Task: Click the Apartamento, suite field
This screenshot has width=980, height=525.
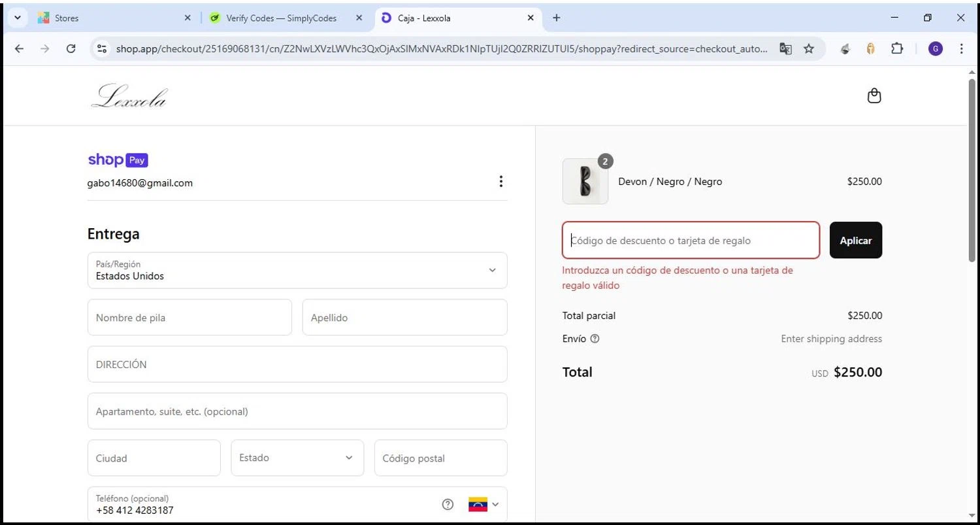Action: [x=297, y=411]
